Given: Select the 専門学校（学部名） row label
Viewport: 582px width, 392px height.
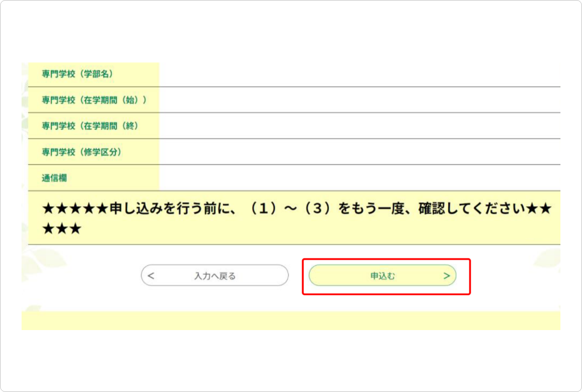Looking at the screenshot, I should tap(78, 74).
